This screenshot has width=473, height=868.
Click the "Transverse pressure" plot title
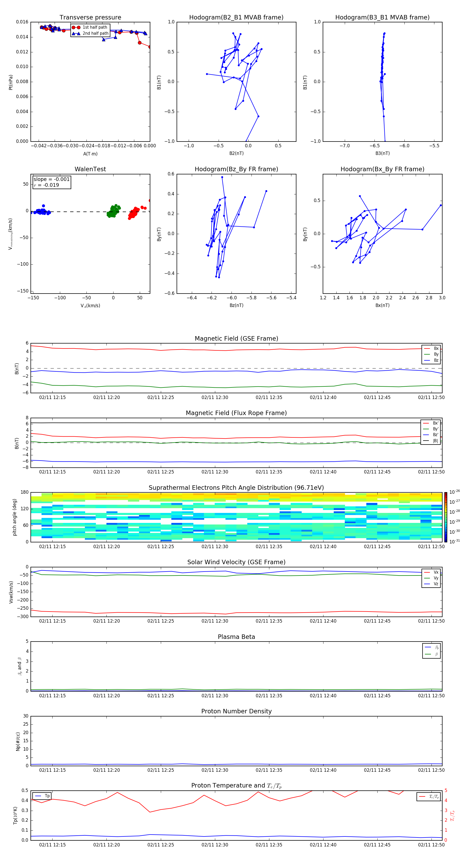pyautogui.click(x=90, y=18)
